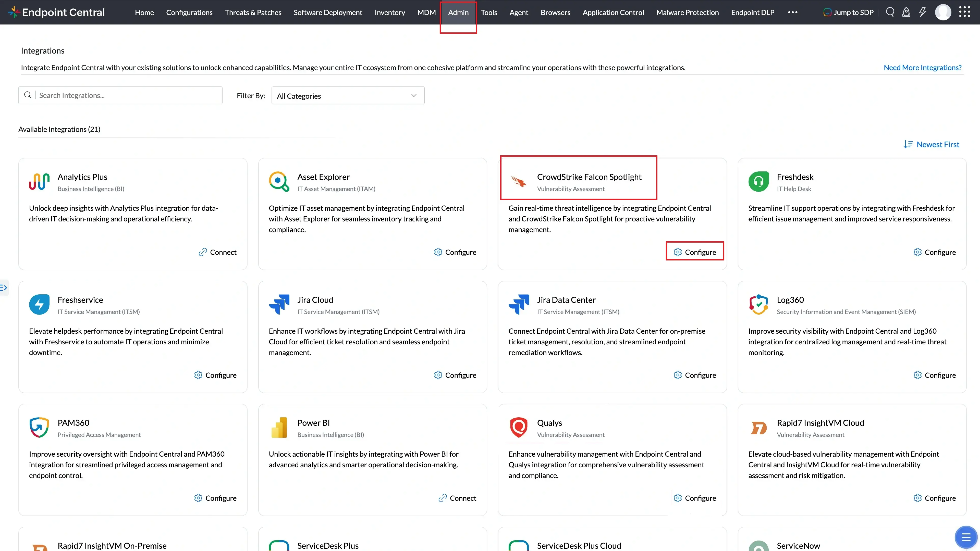Image resolution: width=980 pixels, height=551 pixels.
Task: Open the apps grid launcher icon
Action: 964,12
